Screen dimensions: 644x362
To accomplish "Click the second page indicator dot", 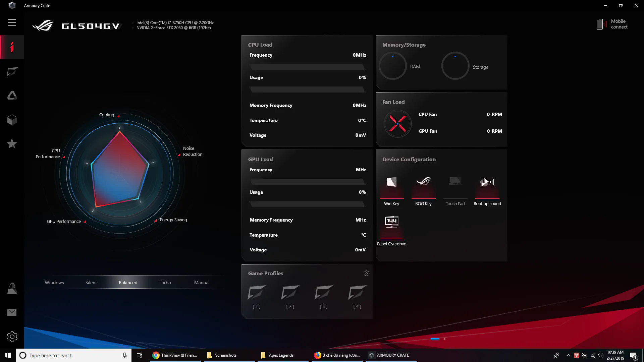I will click(445, 339).
